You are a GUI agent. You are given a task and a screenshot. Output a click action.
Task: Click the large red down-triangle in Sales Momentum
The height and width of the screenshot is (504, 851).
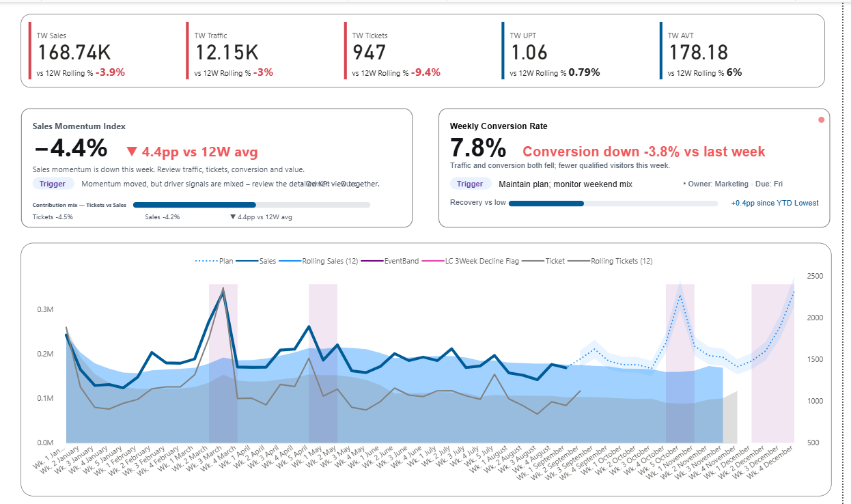[x=132, y=152]
